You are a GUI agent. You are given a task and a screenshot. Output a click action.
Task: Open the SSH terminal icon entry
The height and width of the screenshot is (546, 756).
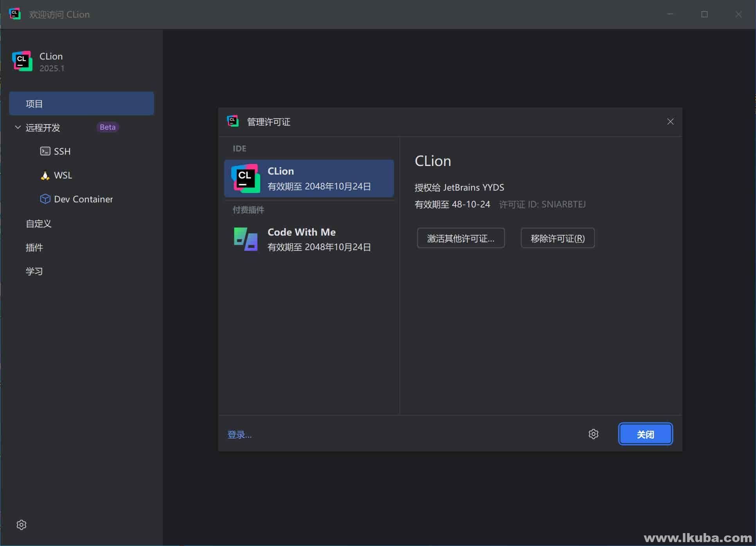click(45, 151)
